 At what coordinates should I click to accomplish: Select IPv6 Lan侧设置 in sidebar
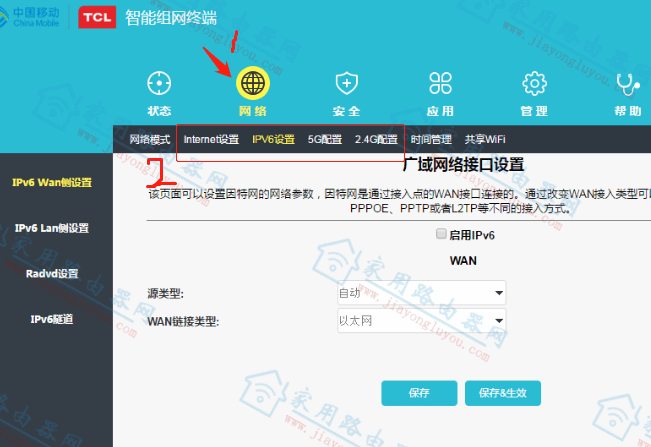52,228
